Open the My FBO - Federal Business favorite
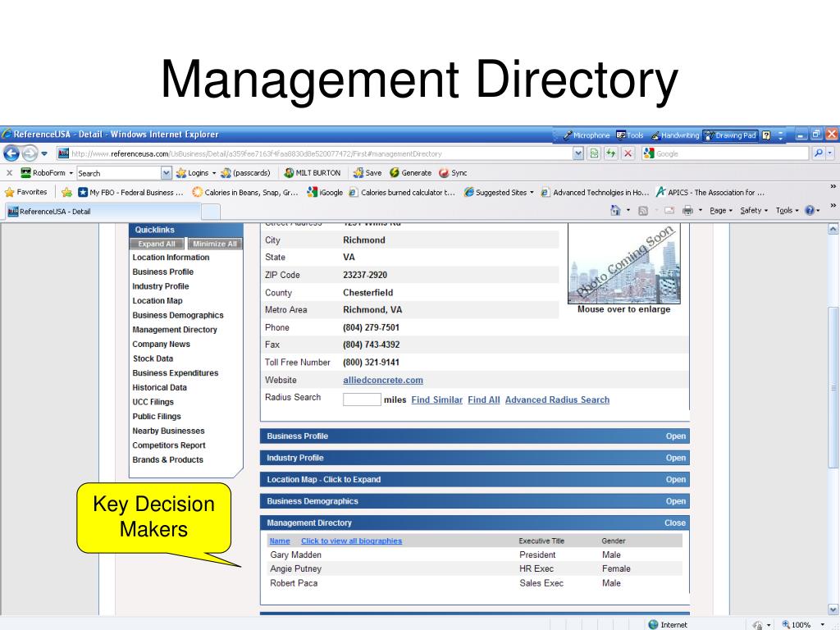 130,192
